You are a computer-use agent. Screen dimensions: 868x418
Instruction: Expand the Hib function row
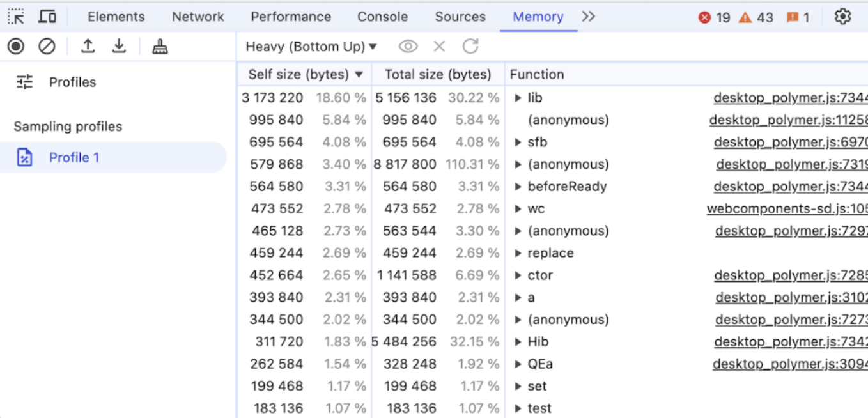[x=518, y=342]
